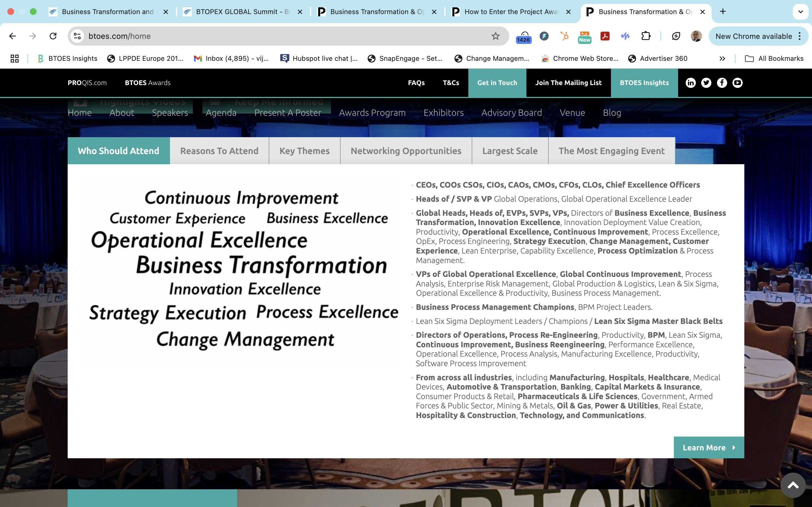Reload the page

tap(53, 36)
